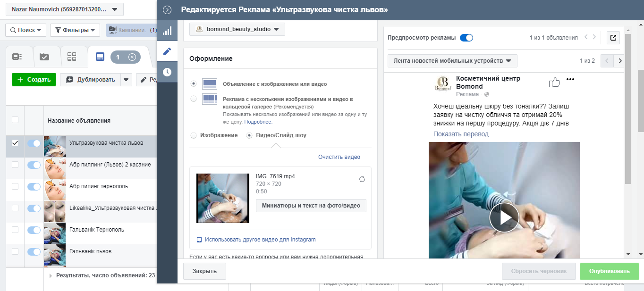The height and width of the screenshot is (291, 644).
Task: Click the Кампании filter chip
Action: [132, 30]
